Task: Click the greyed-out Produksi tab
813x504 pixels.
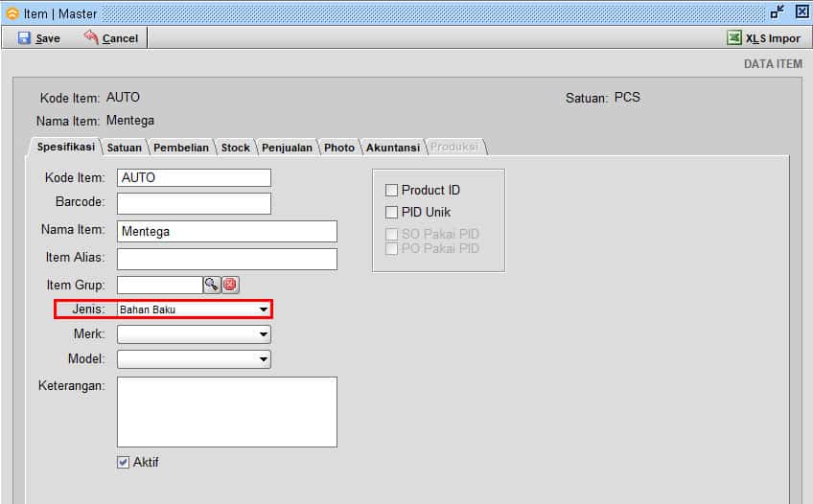Action: [x=454, y=148]
